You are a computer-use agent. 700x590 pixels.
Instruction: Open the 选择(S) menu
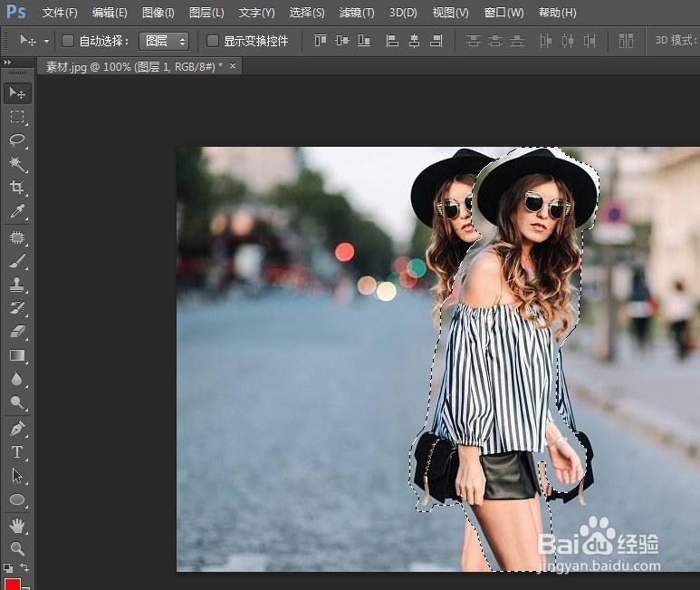(307, 13)
